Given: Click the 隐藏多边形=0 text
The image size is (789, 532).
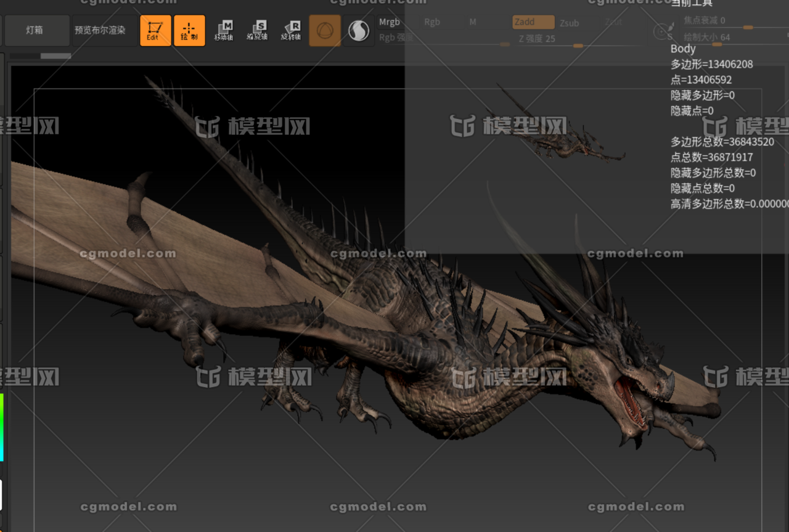Looking at the screenshot, I should tap(703, 96).
